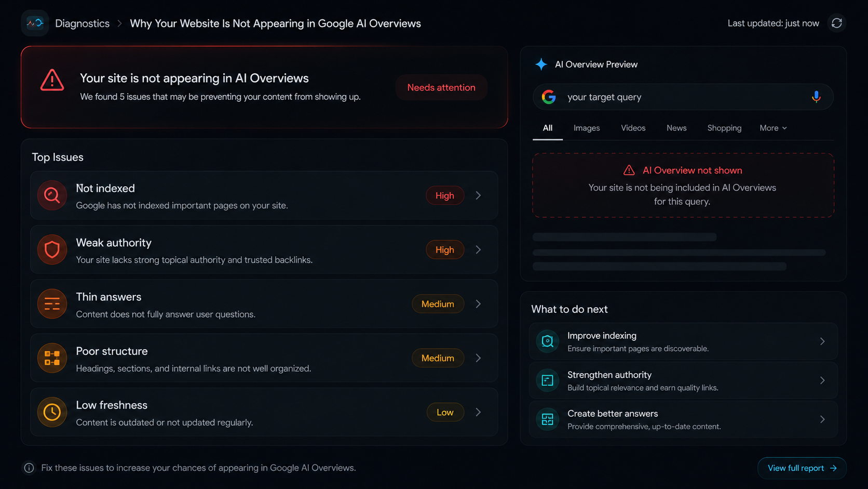Click the refresh icon beside Last updated

click(836, 23)
